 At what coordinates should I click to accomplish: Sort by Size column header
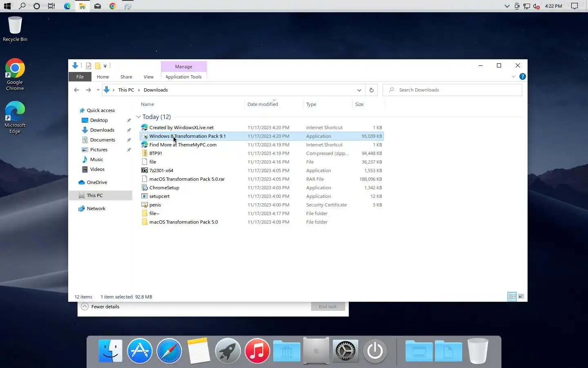coord(369,104)
